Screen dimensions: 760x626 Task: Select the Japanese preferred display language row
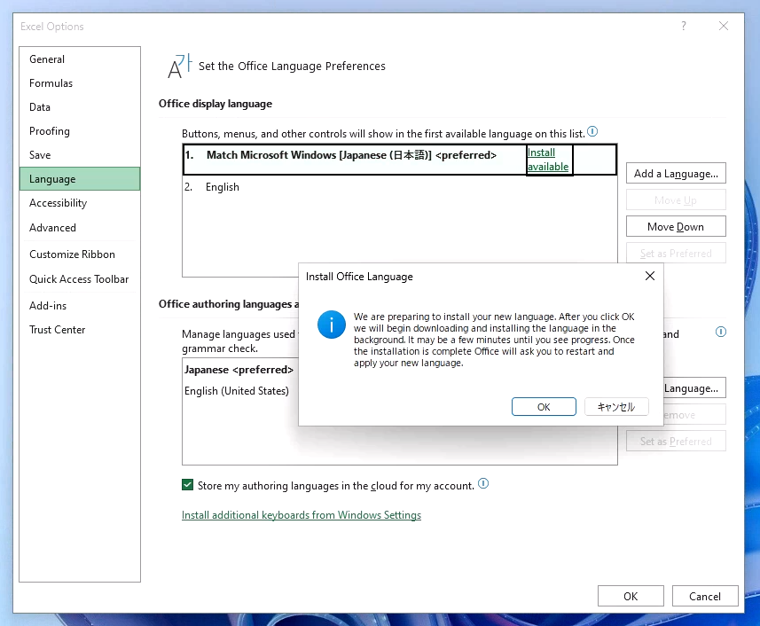pos(399,159)
